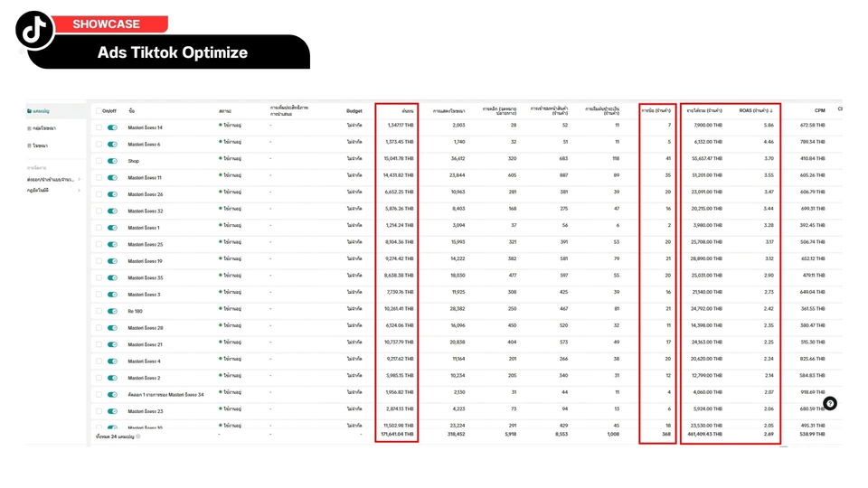868x488 pixels.
Task: Tick the select-all checkbox beside On/off header
Action: pyautogui.click(x=99, y=110)
